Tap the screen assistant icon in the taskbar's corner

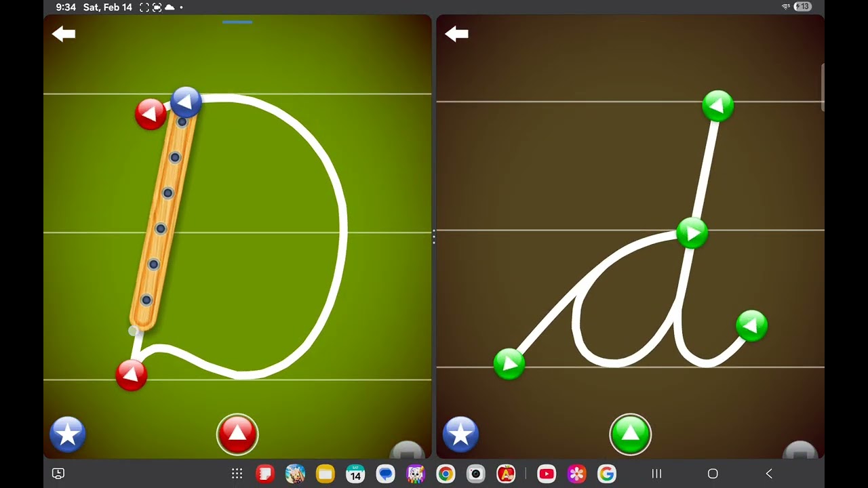click(x=58, y=474)
